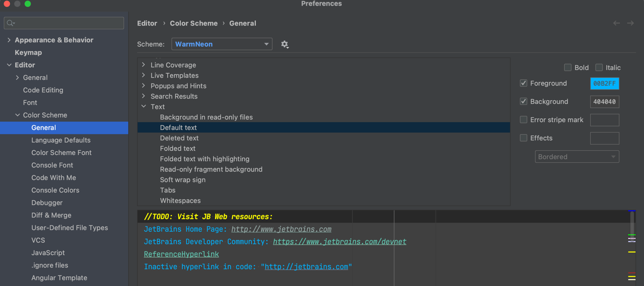Expand Appearance & Behavior section
Screen dimensions: 644x286
(9, 40)
